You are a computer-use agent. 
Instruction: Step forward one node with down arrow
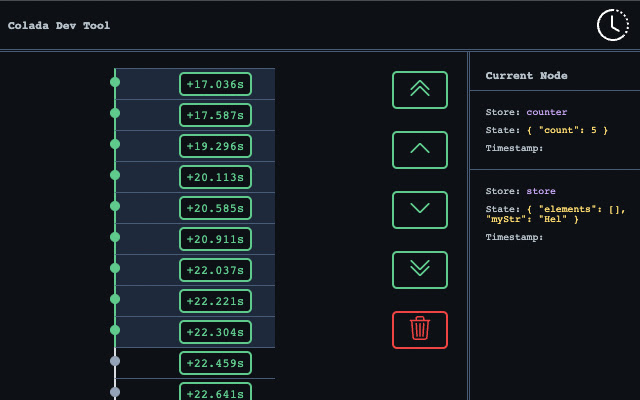tap(420, 210)
